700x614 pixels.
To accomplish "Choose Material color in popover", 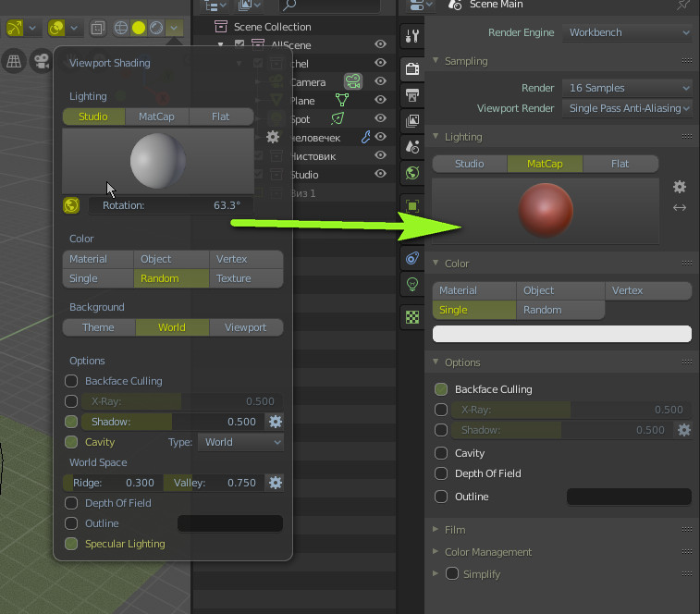I will point(98,259).
